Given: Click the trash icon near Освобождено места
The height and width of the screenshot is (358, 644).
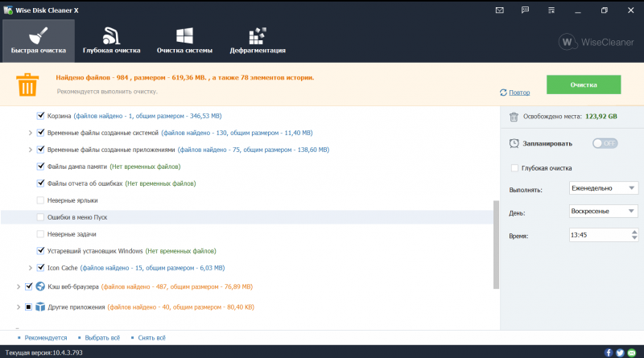Looking at the screenshot, I should point(514,117).
